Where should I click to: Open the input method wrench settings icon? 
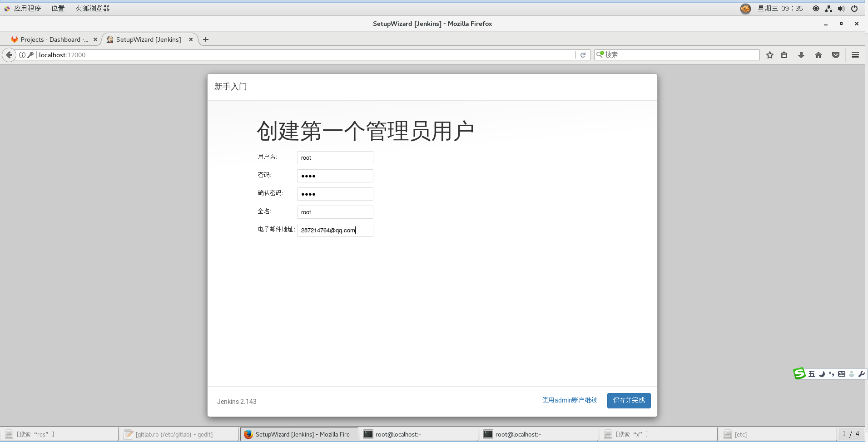pyautogui.click(x=861, y=374)
